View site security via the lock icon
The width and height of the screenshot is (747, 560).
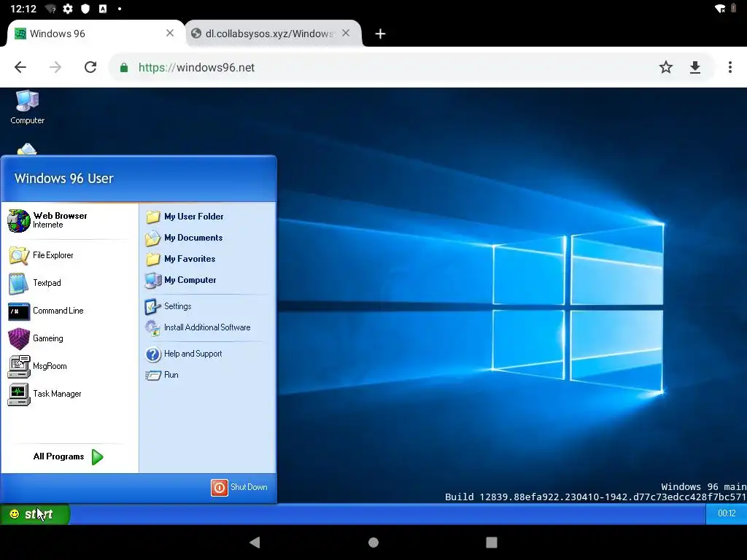click(124, 68)
